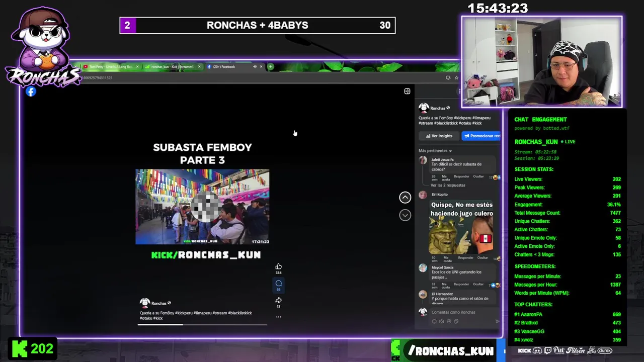Click the browser address bar URL
This screenshot has width=644, height=362.
click(x=98, y=77)
